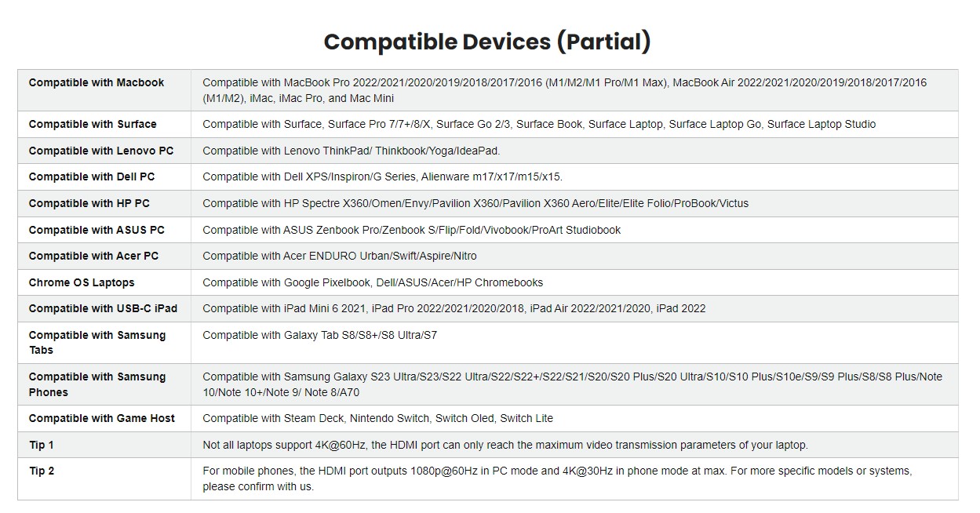Click the Compatible Devices (Partial) heading

point(486,42)
